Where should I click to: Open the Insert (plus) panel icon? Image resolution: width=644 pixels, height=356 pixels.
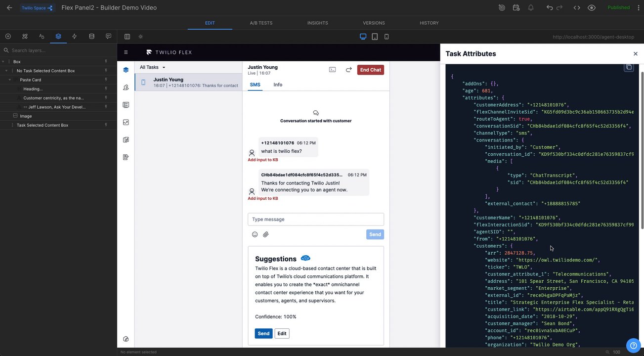tap(8, 37)
